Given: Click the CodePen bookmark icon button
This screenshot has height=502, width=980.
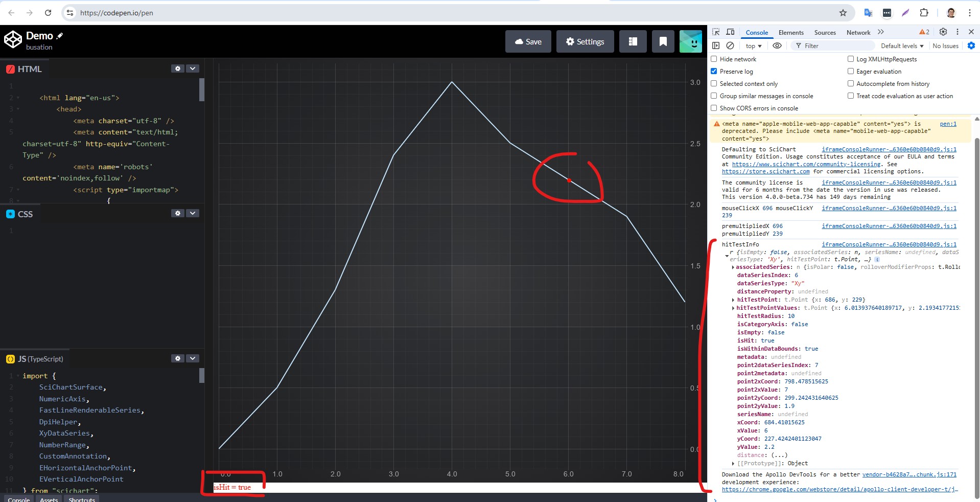Looking at the screenshot, I should tap(663, 41).
